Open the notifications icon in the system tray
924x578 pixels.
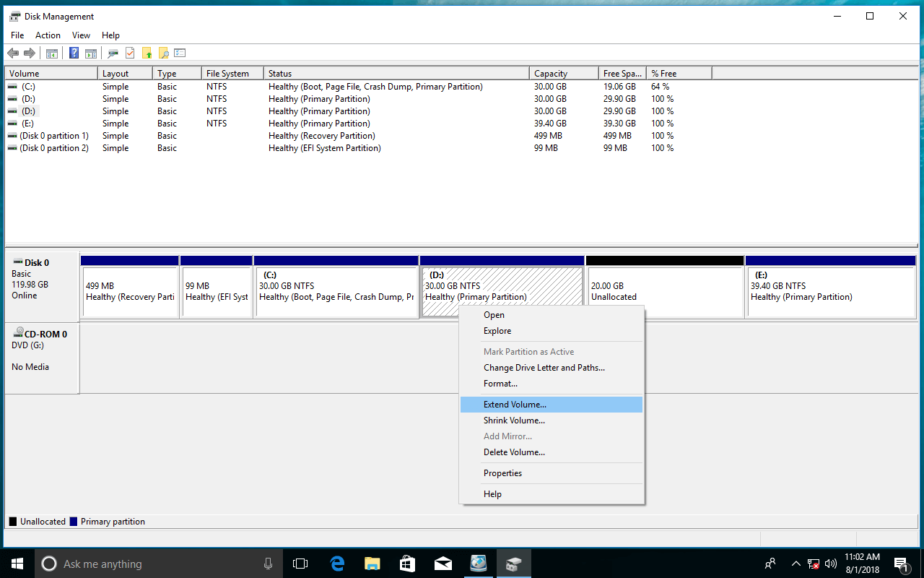click(902, 564)
